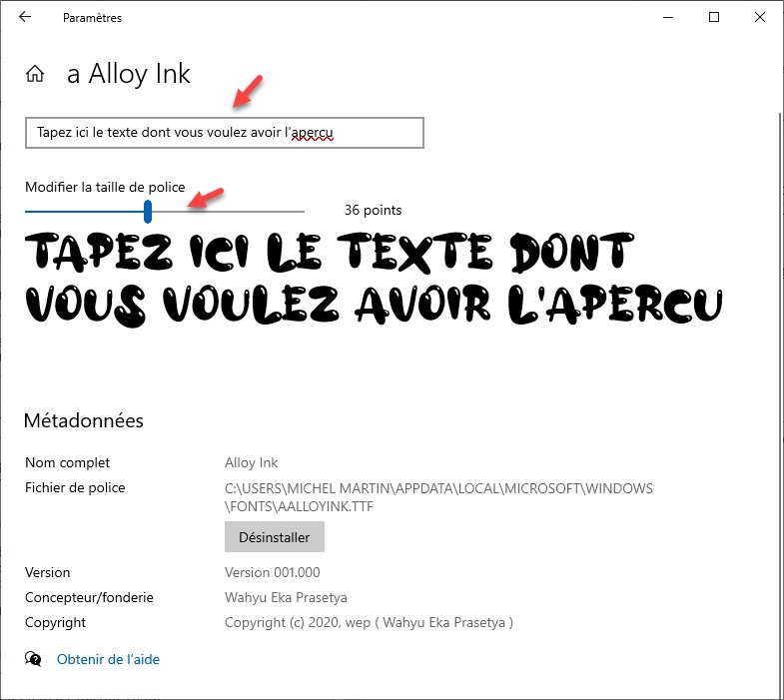Open the Home icon
Viewport: 784px width, 700px height.
tap(35, 74)
